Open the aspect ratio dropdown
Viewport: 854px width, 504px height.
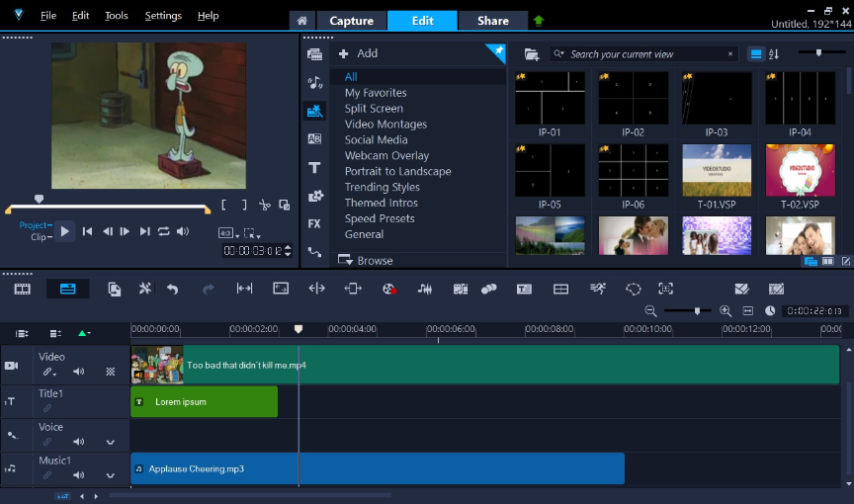point(228,233)
